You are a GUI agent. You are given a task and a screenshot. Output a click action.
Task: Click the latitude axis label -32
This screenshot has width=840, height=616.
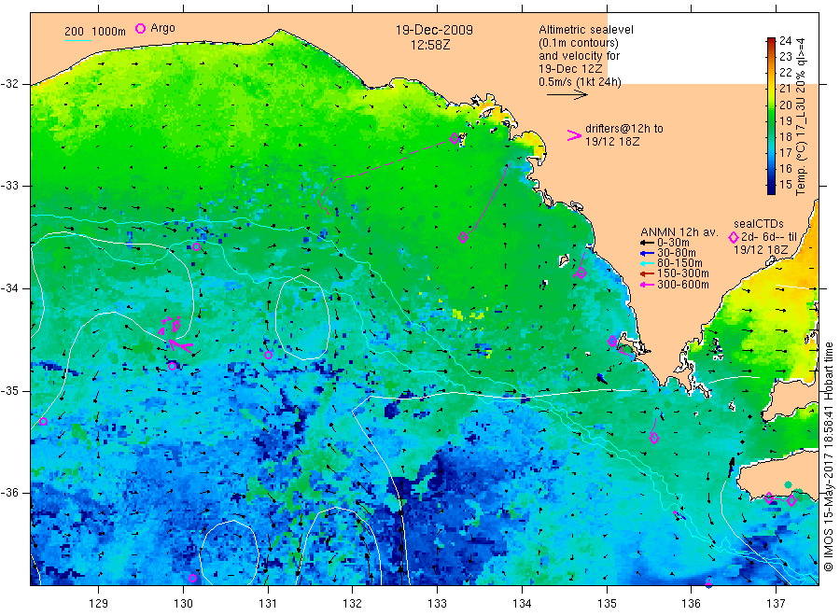pyautogui.click(x=9, y=84)
